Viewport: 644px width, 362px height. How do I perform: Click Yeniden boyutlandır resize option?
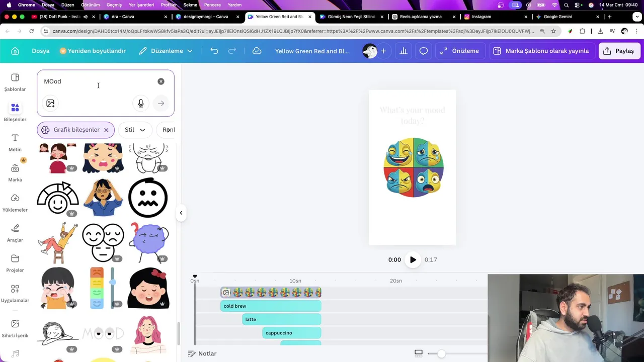[x=93, y=51]
